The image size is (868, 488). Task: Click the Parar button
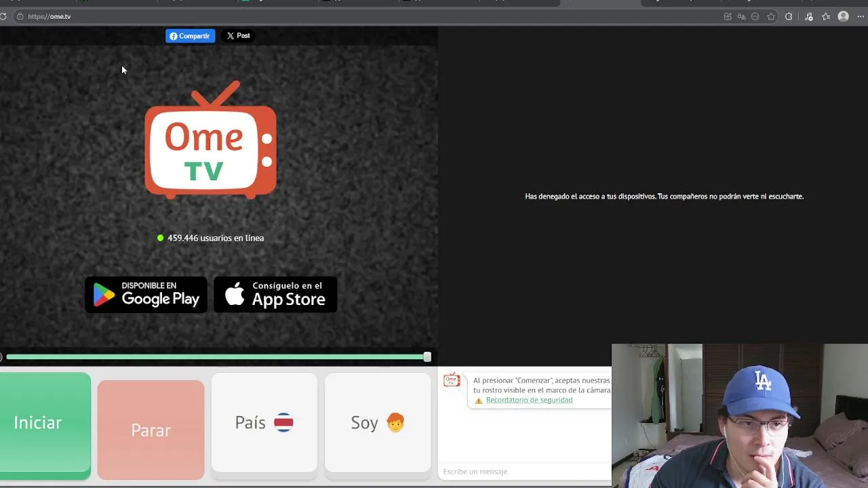(151, 430)
